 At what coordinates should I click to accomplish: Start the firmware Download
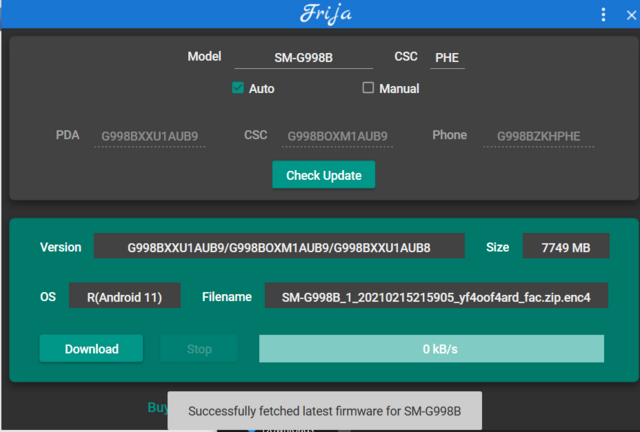coord(91,349)
